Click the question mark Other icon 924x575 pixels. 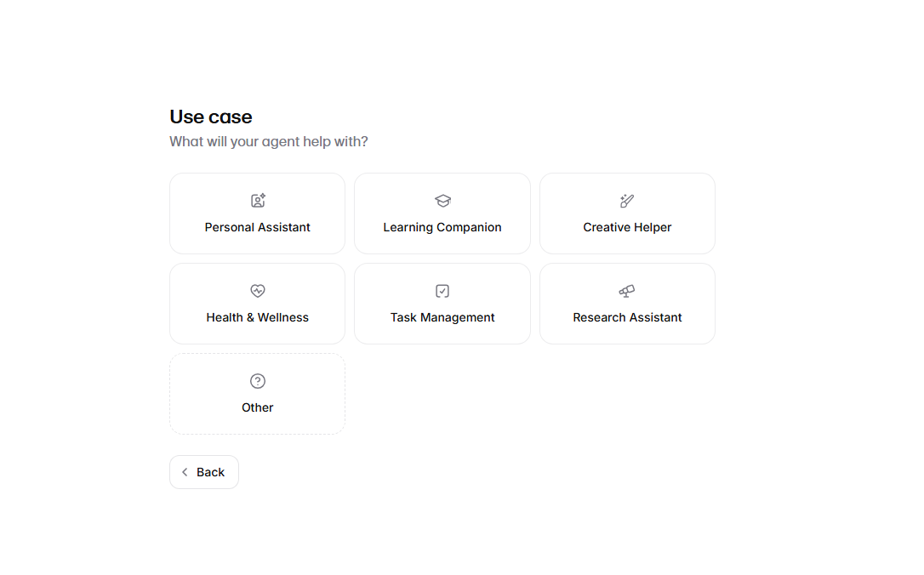(x=258, y=380)
